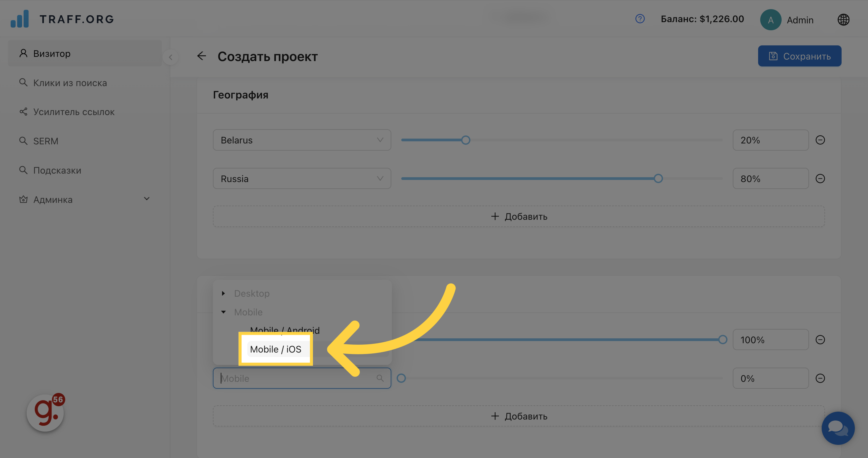
Task: Click the TRAFF.ORG brand text
Action: [x=77, y=19]
